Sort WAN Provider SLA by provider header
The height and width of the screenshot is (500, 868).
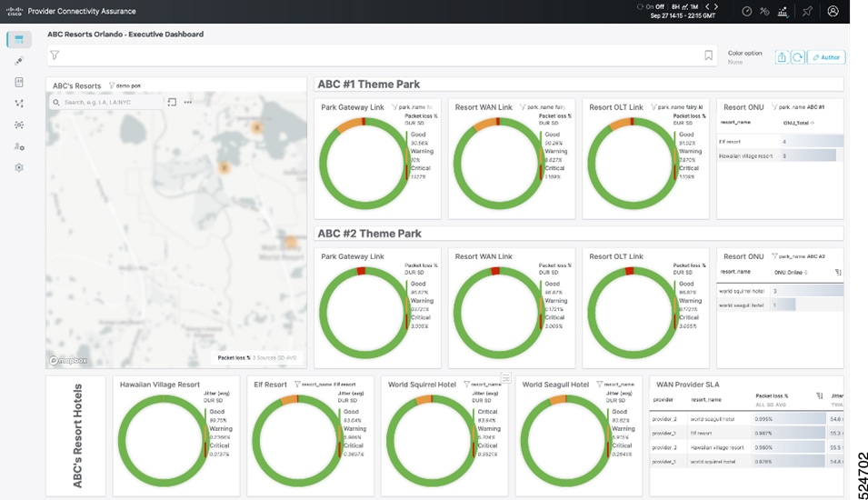[x=663, y=400]
